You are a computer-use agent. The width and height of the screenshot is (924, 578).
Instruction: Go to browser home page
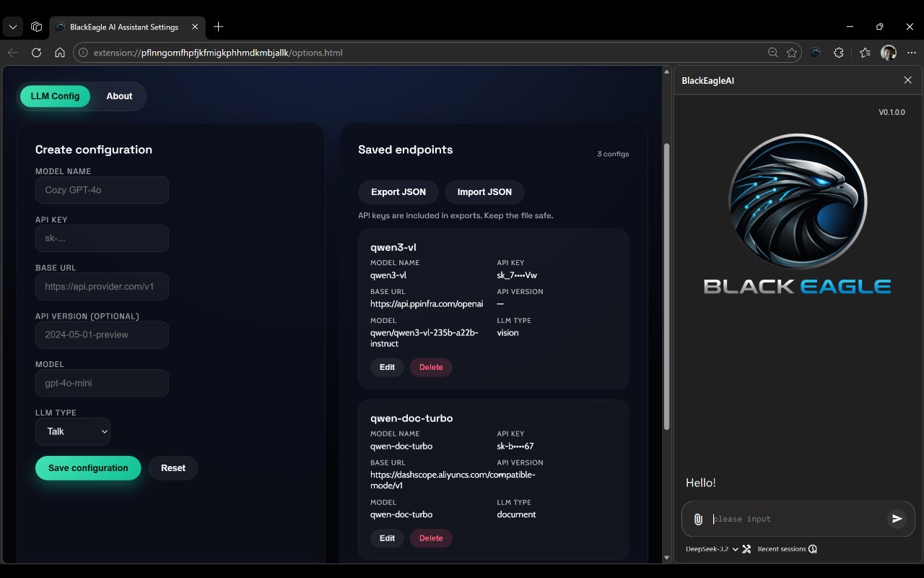click(60, 53)
